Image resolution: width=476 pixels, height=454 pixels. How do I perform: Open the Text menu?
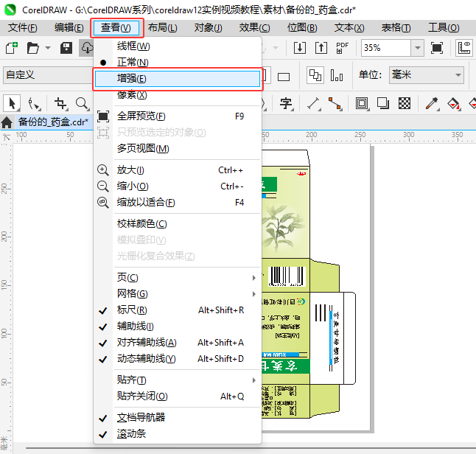click(x=349, y=27)
